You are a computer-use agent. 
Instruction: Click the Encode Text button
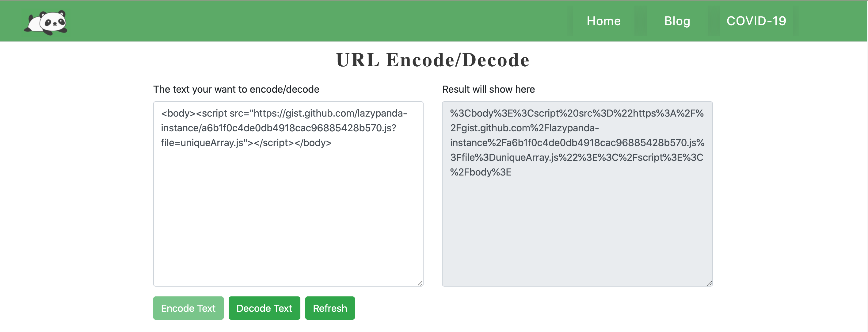[x=188, y=308]
